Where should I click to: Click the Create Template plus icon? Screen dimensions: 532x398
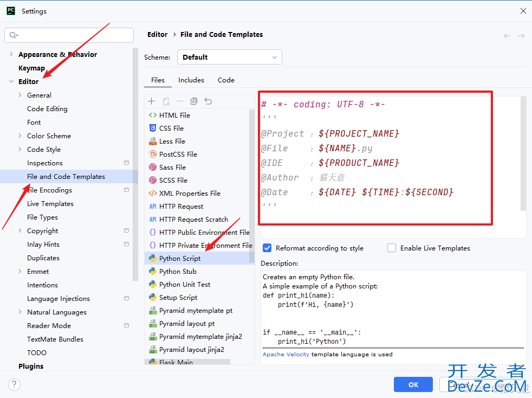click(152, 101)
